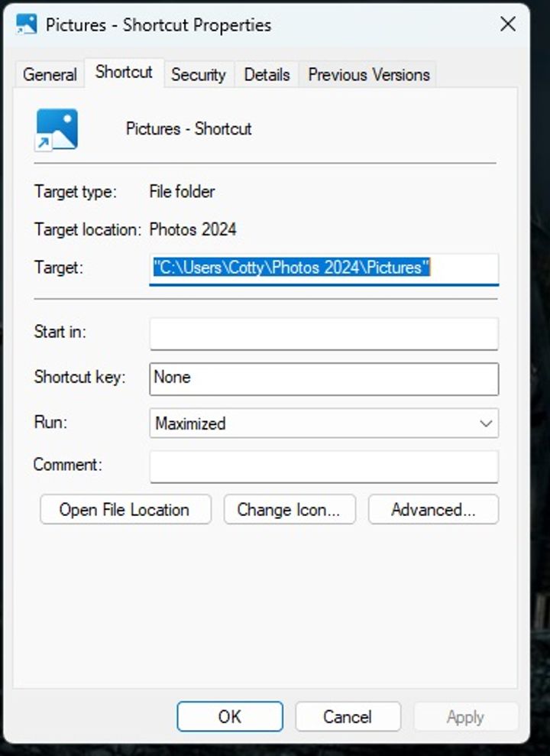The width and height of the screenshot is (550, 756).
Task: Click the Comment text field
Action: (x=324, y=466)
